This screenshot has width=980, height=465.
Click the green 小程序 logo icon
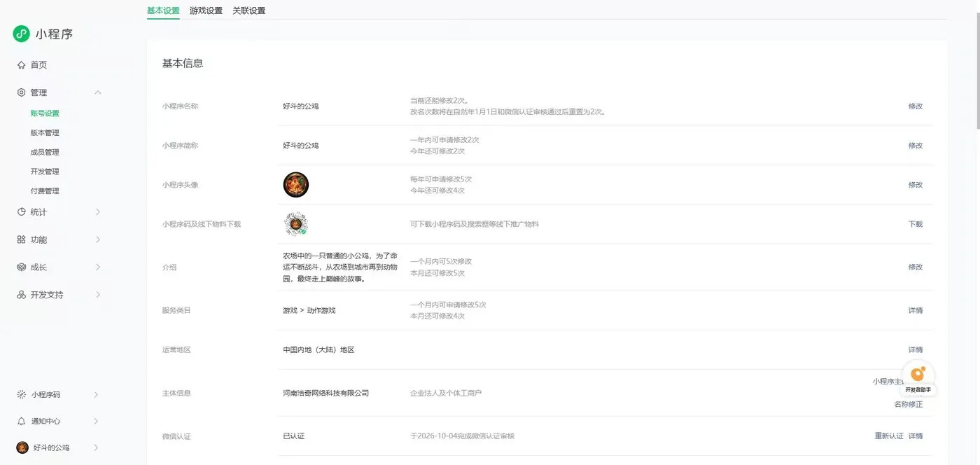click(22, 34)
